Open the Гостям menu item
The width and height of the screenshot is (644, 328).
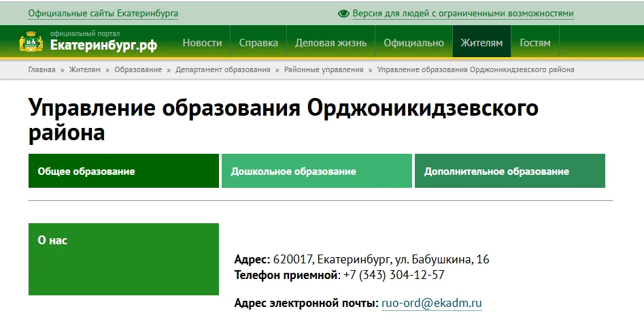point(535,43)
